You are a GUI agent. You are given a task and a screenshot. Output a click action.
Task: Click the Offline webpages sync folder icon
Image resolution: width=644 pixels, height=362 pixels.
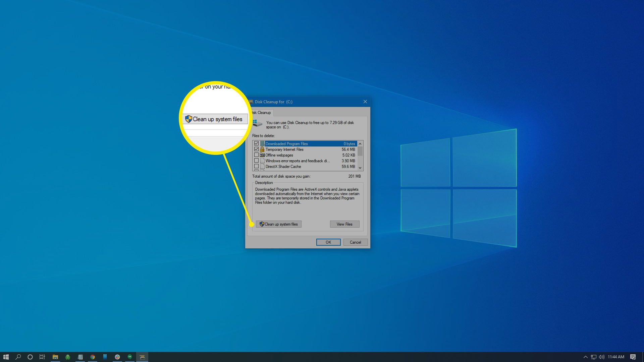[x=262, y=155]
